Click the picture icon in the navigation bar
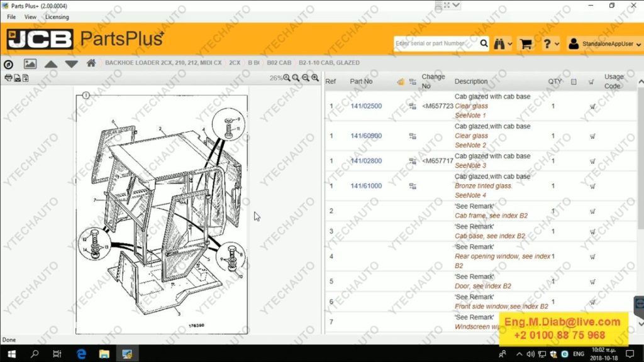The image size is (644, 362). [x=30, y=63]
